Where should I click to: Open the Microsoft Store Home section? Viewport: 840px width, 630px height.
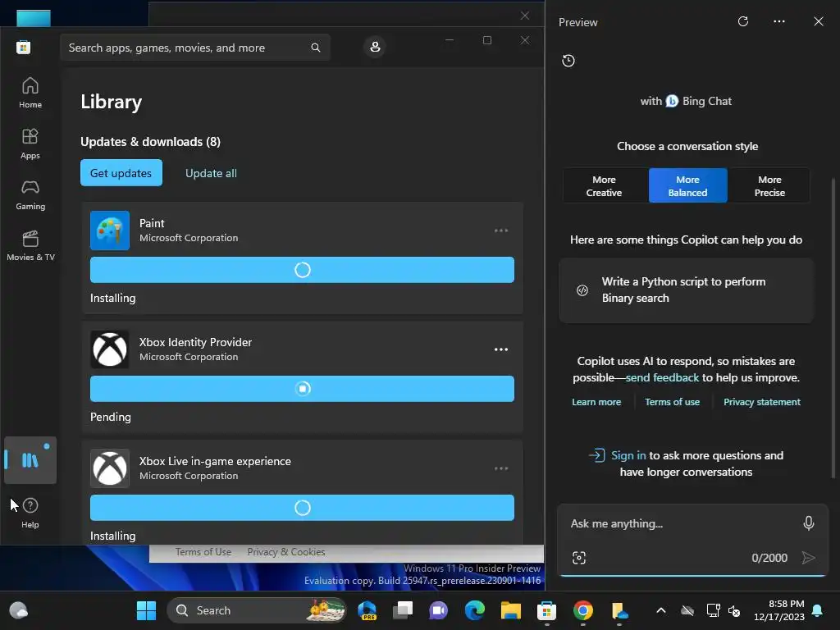[x=30, y=93]
